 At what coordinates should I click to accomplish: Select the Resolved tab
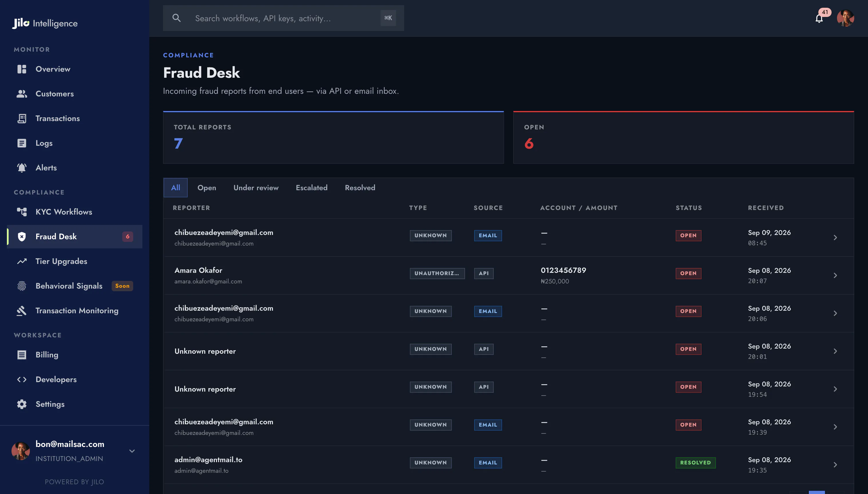(x=360, y=188)
